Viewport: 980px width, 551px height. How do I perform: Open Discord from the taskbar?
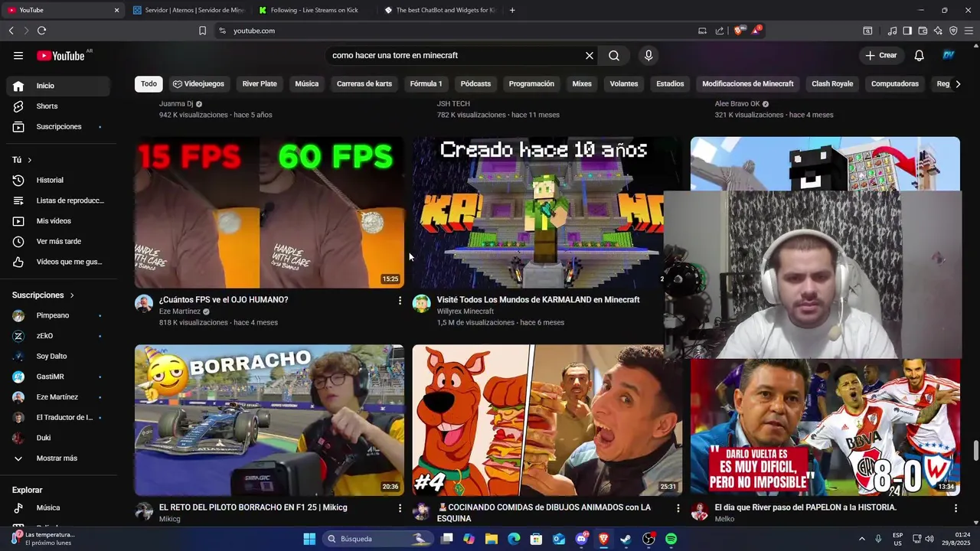pos(581,539)
